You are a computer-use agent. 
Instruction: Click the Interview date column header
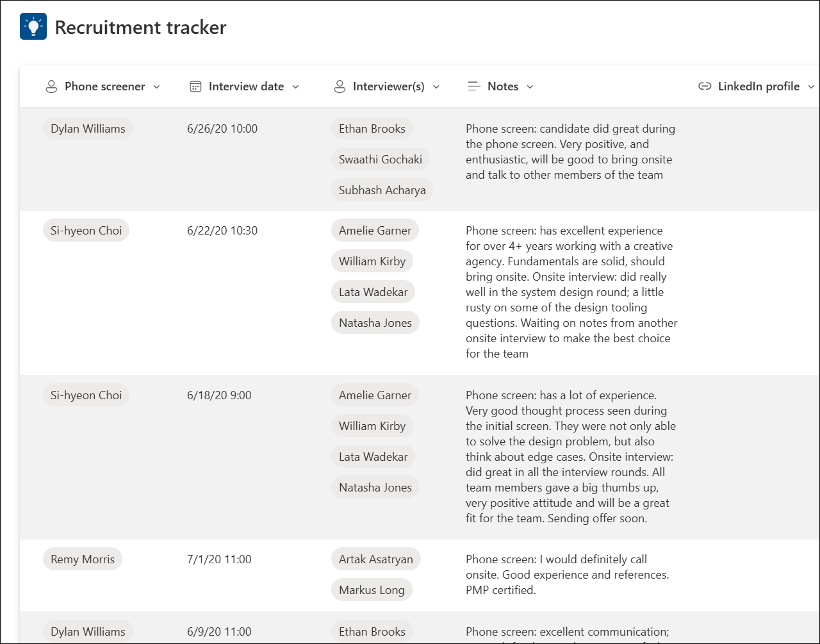pyautogui.click(x=246, y=86)
